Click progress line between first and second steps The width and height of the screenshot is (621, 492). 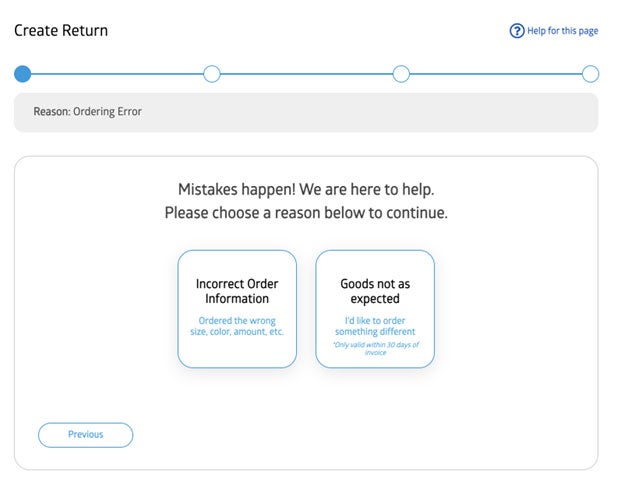[x=117, y=74]
